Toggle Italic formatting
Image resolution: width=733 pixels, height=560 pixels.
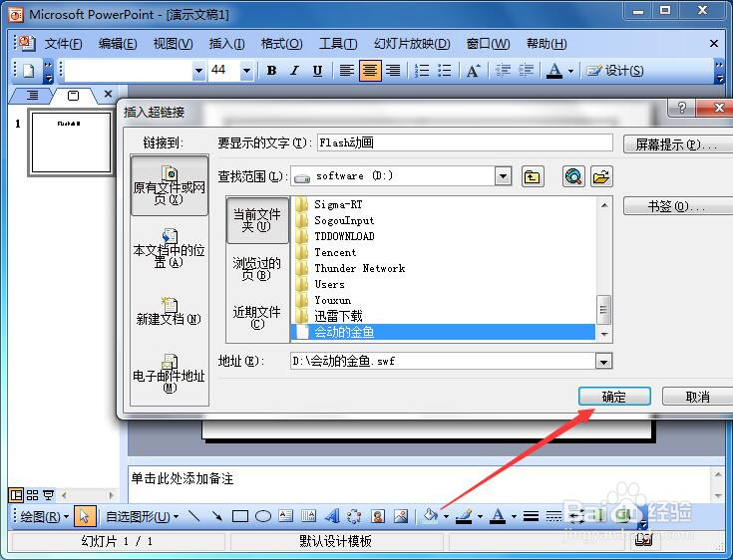294,71
